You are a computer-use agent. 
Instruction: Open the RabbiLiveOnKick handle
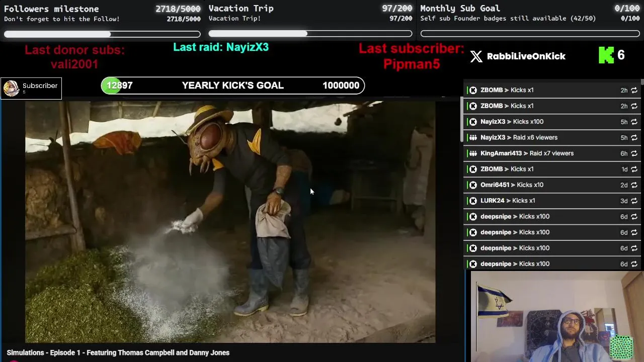526,56
